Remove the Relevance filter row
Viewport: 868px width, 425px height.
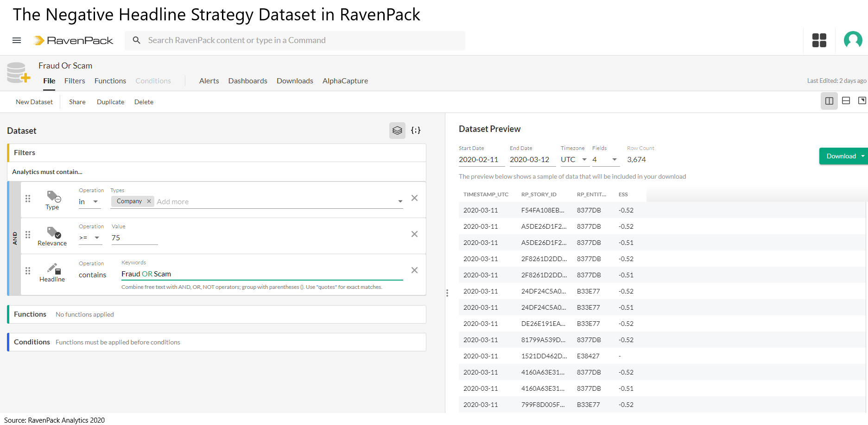click(414, 234)
